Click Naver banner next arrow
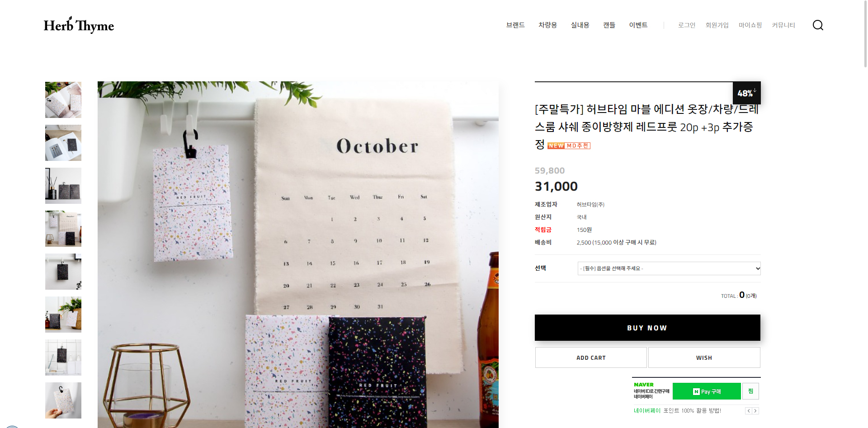The height and width of the screenshot is (428, 868). coord(755,411)
